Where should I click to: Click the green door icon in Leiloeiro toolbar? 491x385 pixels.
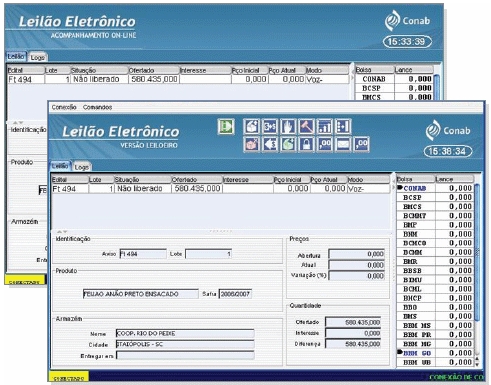pos(226,127)
